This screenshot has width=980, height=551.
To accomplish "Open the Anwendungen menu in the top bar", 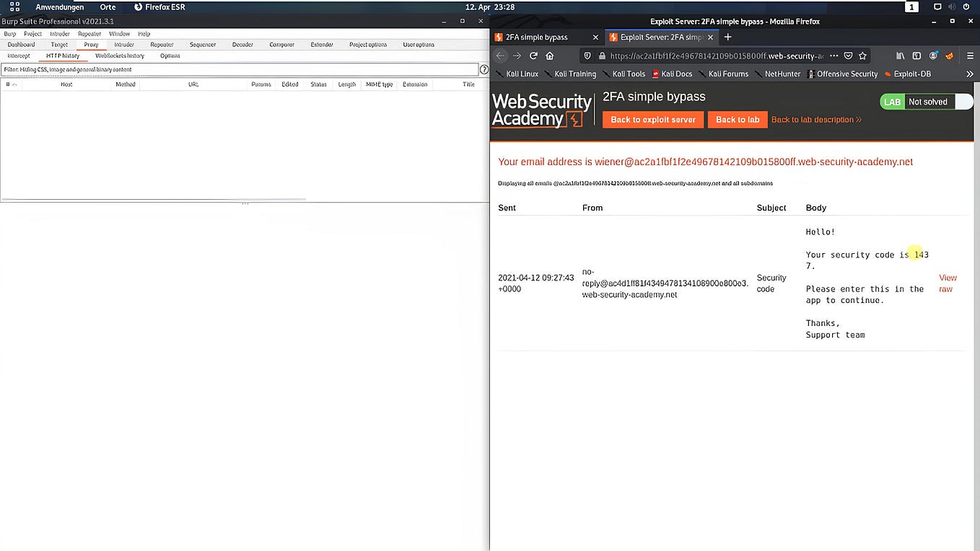I will 59,6.
